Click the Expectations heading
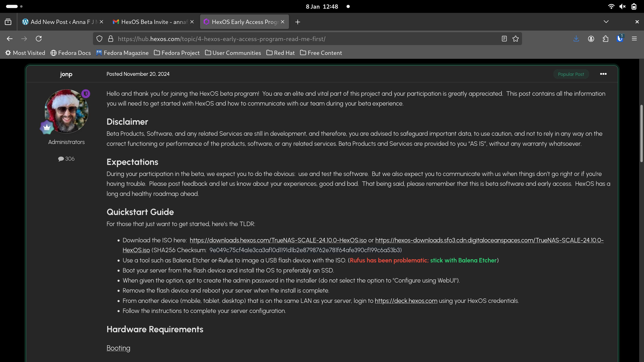Screen dimensions: 644x362 tap(132, 162)
